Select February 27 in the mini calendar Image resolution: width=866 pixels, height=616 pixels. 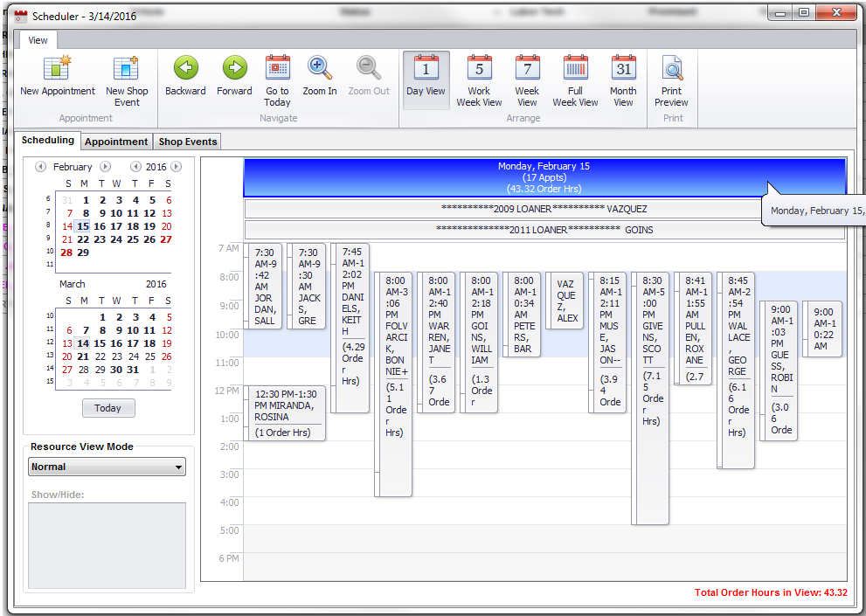(166, 239)
